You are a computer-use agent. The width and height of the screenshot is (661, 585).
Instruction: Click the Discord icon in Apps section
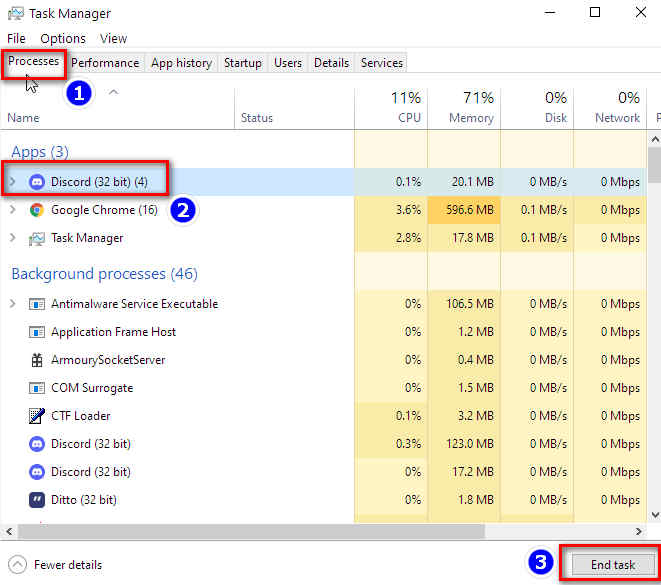coord(37,182)
